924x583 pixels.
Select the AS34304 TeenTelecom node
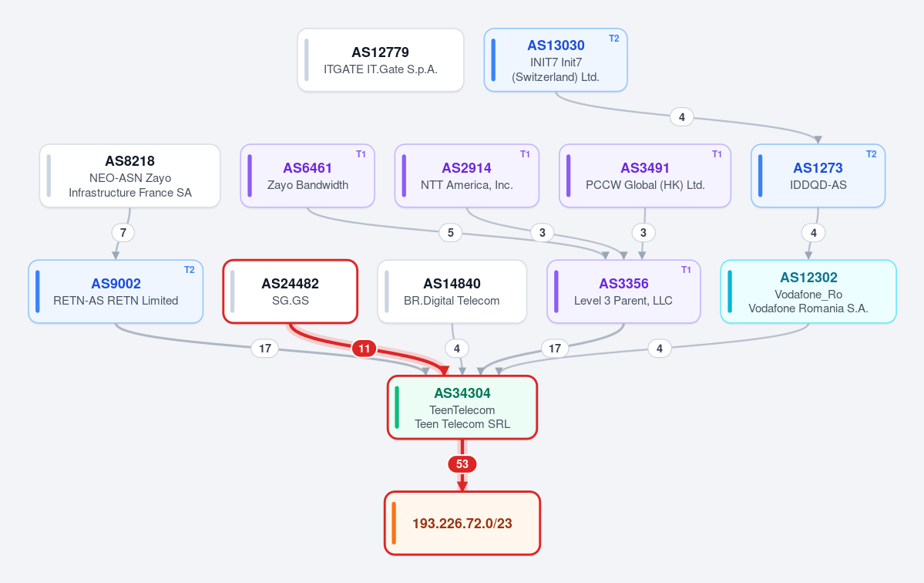coord(462,407)
